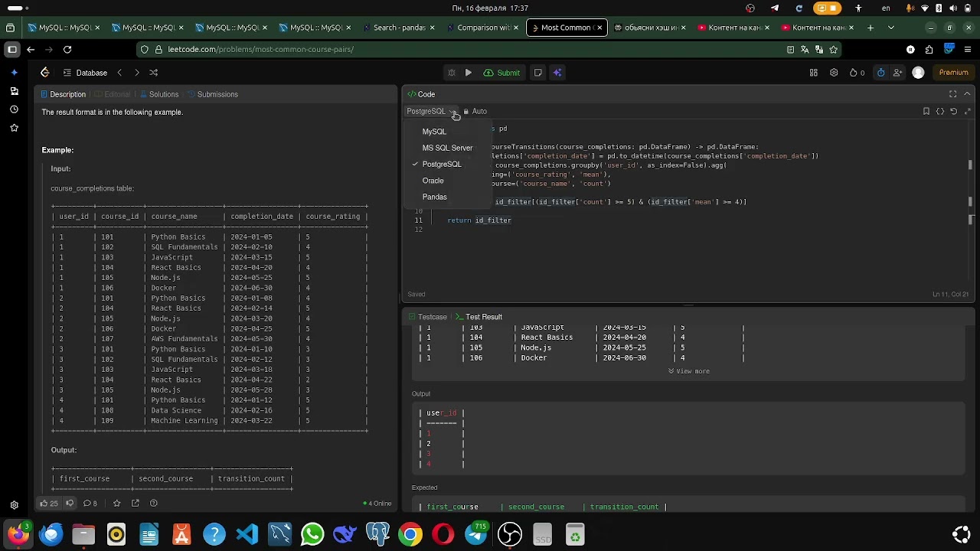Viewport: 980px width, 551px height.
Task: Collapse the Code panel chevron
Action: 968,94
